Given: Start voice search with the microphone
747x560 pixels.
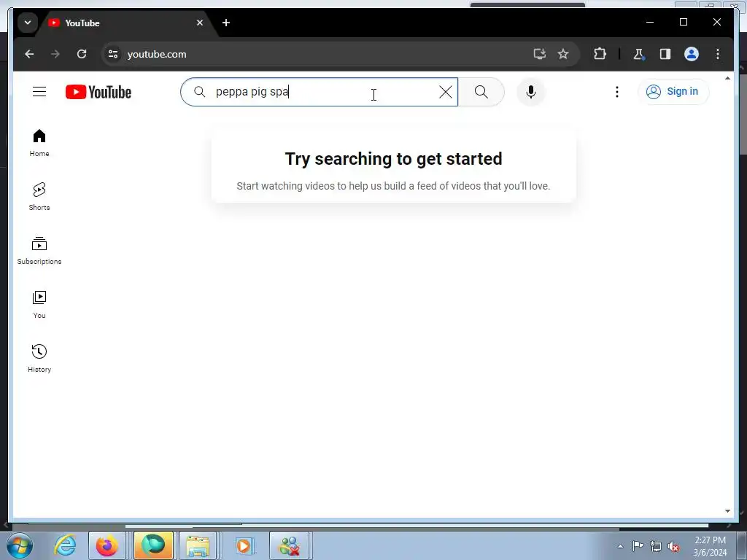Looking at the screenshot, I should (531, 92).
